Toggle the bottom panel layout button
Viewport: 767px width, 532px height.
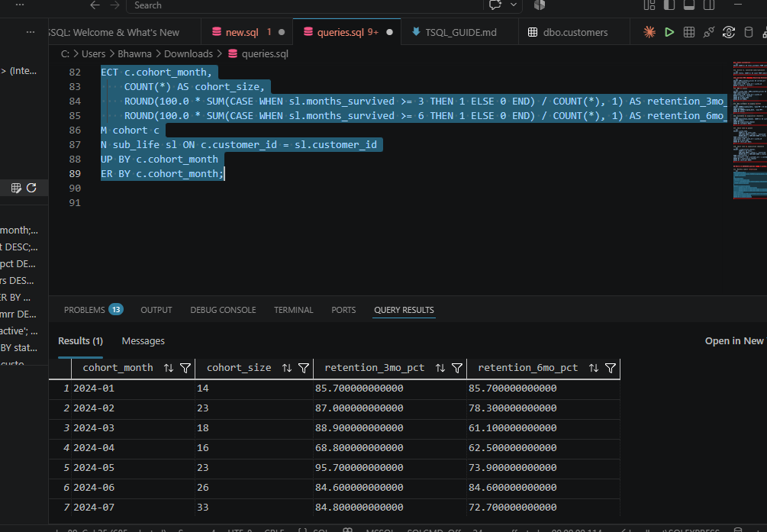[688, 5]
